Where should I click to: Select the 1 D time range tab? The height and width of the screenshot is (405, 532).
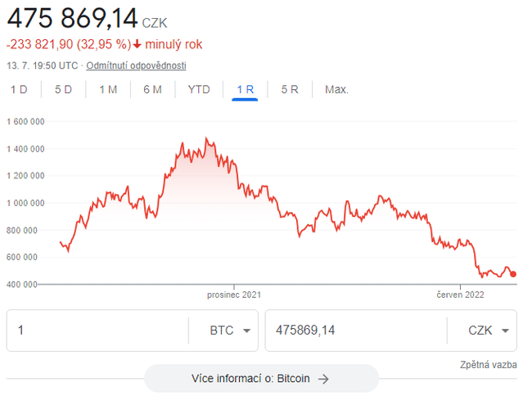[x=19, y=89]
